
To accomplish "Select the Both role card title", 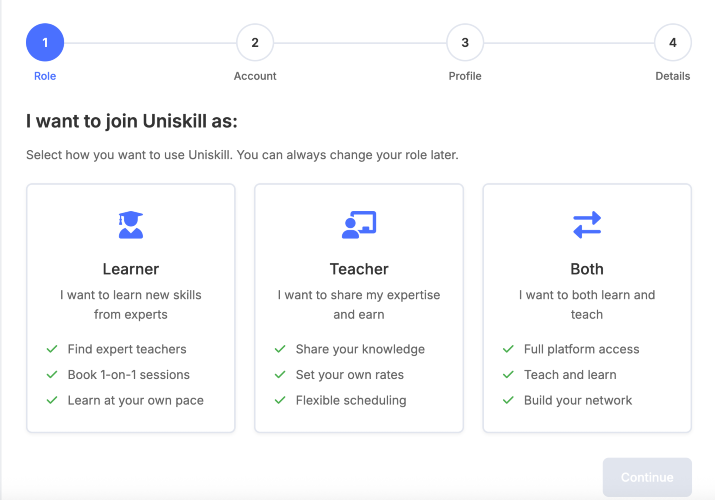I will click(587, 269).
